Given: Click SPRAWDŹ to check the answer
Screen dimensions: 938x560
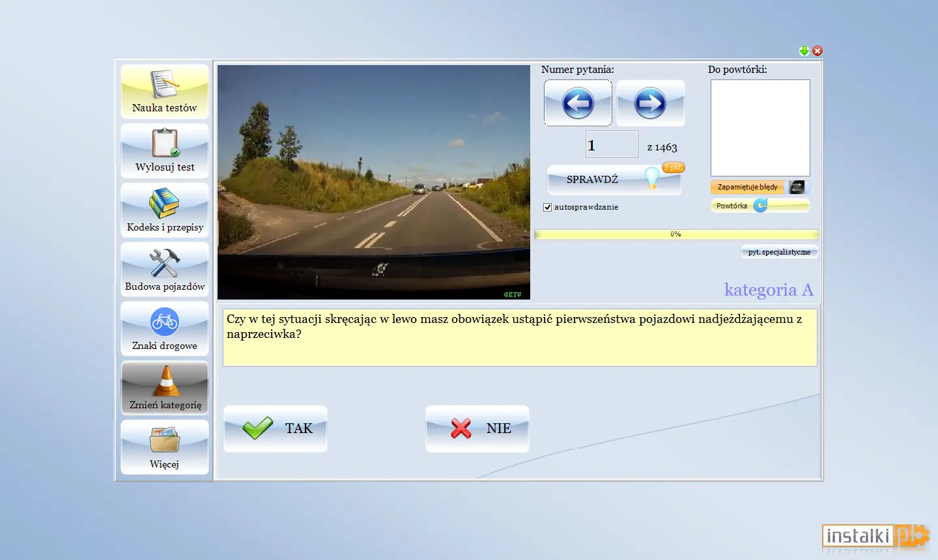Looking at the screenshot, I should click(x=614, y=180).
